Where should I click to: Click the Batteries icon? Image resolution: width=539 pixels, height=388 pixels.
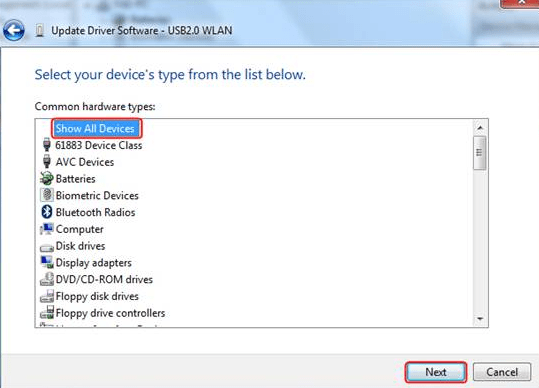pos(47,178)
